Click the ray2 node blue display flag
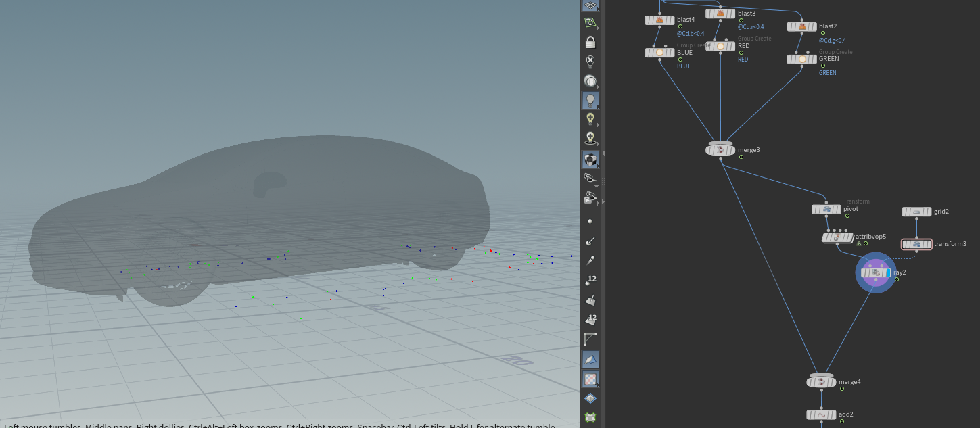 tap(888, 272)
